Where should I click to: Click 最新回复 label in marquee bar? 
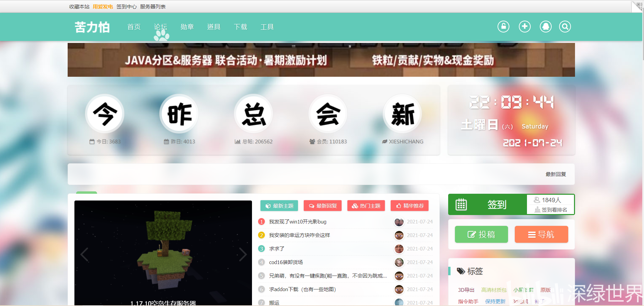tap(556, 174)
